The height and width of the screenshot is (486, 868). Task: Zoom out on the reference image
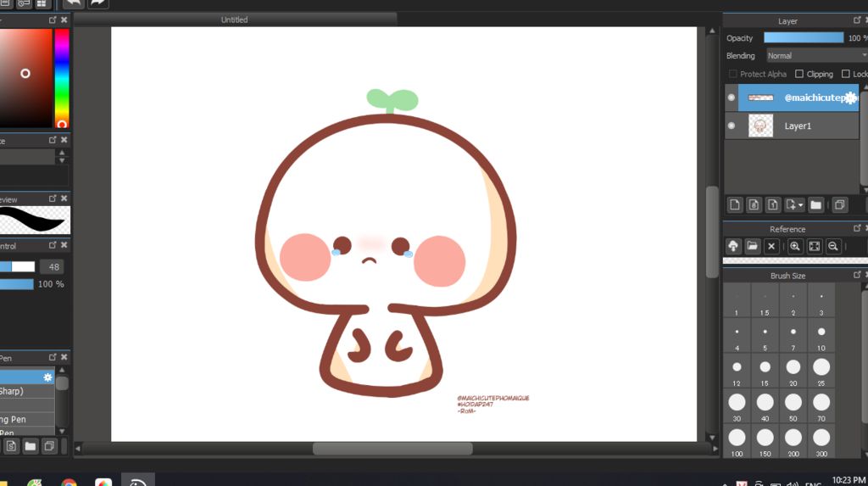(x=833, y=246)
